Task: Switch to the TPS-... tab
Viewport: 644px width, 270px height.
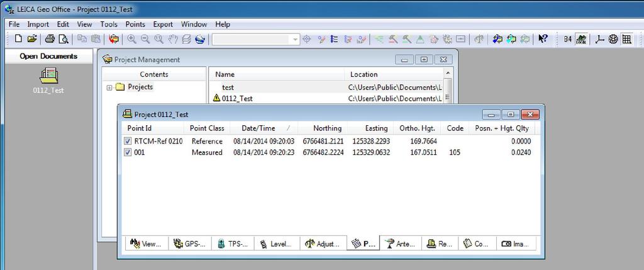Action: tap(233, 244)
